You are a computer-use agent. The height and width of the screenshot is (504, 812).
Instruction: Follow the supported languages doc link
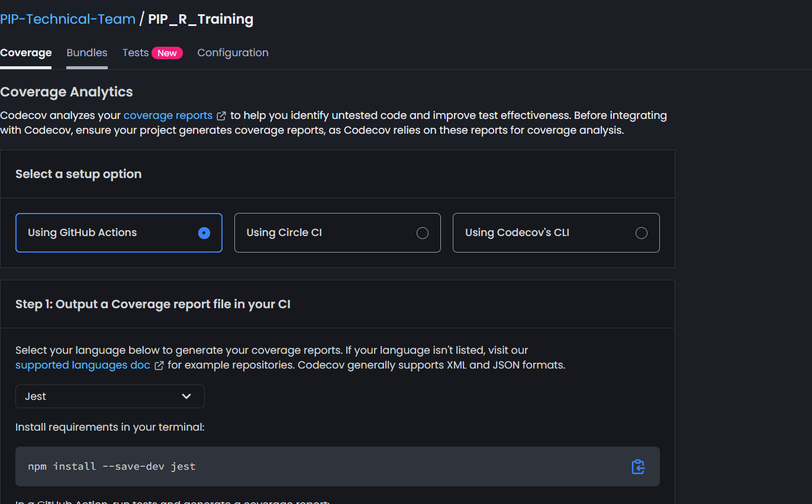83,365
